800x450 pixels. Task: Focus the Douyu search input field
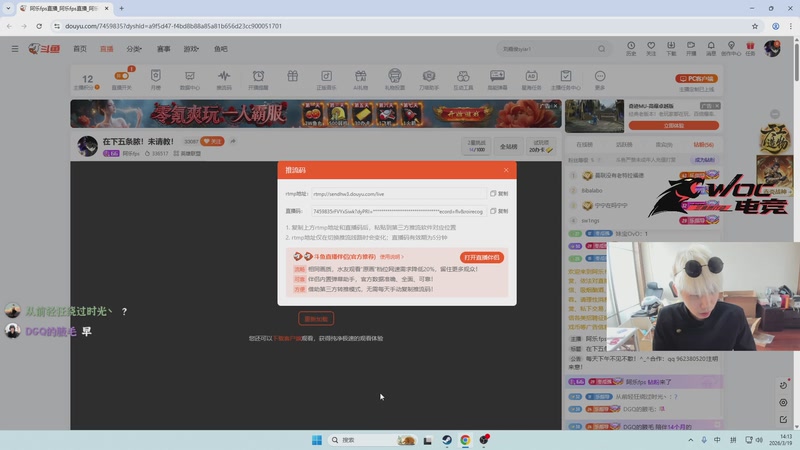click(x=546, y=49)
